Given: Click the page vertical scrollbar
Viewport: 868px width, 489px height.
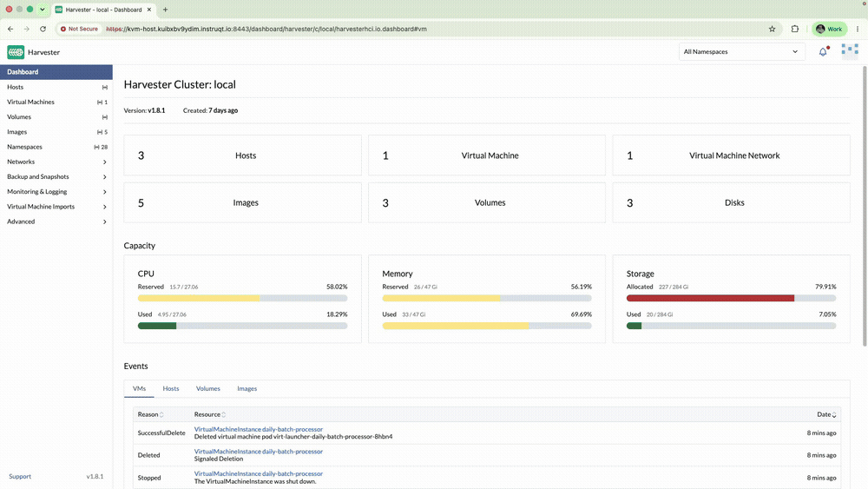Looking at the screenshot, I should (865, 206).
